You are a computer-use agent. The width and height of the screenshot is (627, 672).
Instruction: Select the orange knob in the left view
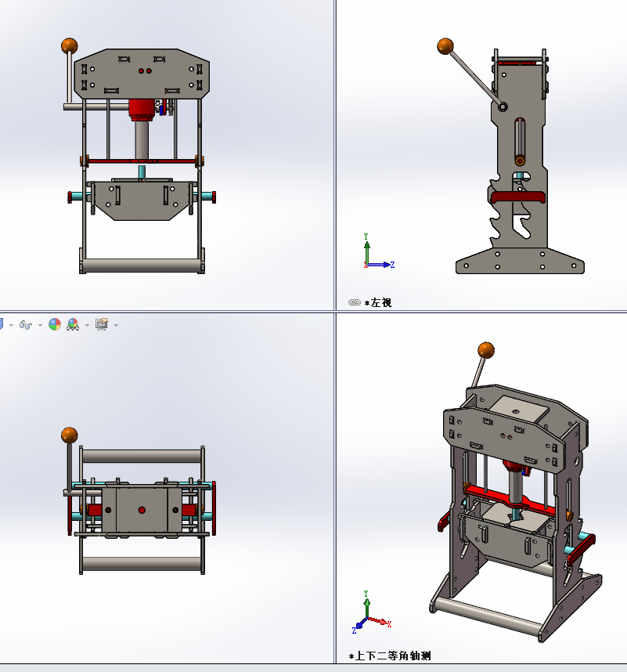pyautogui.click(x=445, y=46)
